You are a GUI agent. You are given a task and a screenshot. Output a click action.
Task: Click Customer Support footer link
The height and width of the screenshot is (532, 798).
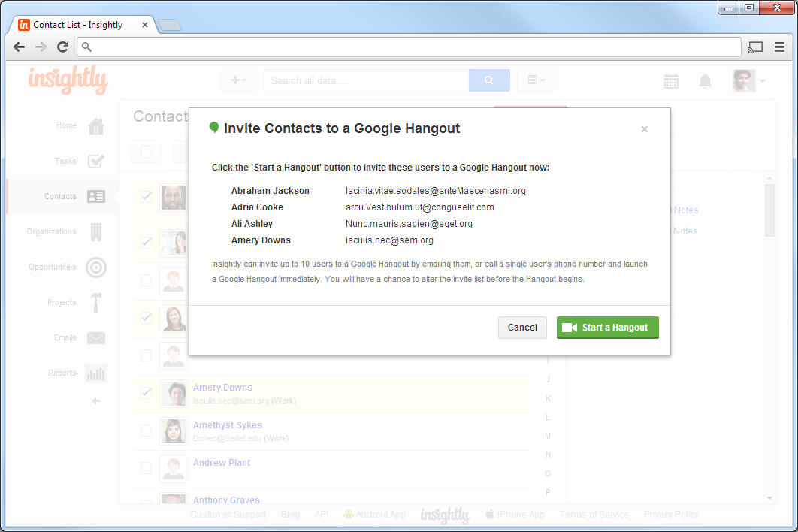tap(228, 515)
